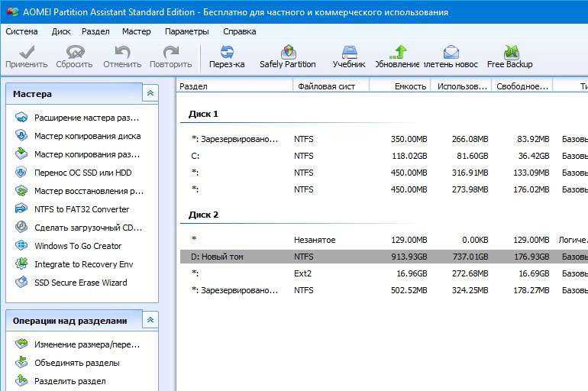Click the Объединять разделы icon
The width and height of the screenshot is (588, 391).
click(x=21, y=362)
